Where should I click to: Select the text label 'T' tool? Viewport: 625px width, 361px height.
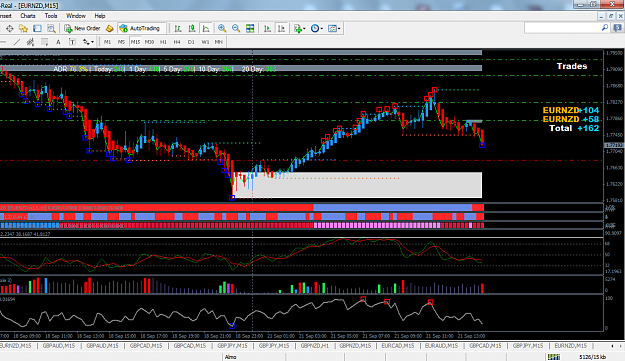point(72,42)
